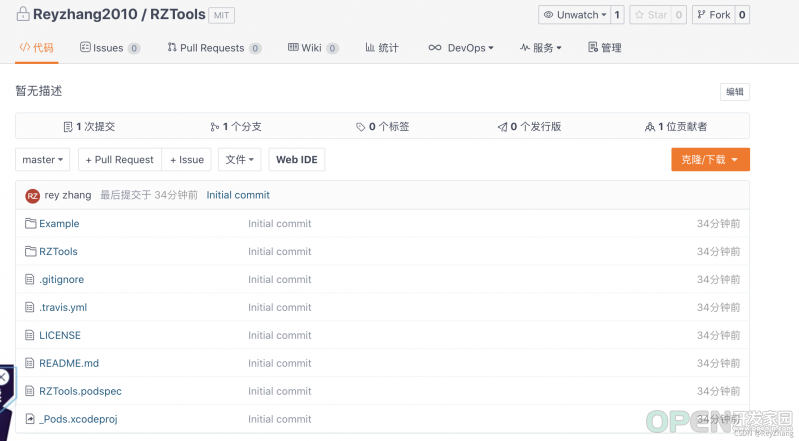Image resolution: width=799 pixels, height=441 pixels.
Task: View the 1 个分支 branches
Action: (x=236, y=126)
